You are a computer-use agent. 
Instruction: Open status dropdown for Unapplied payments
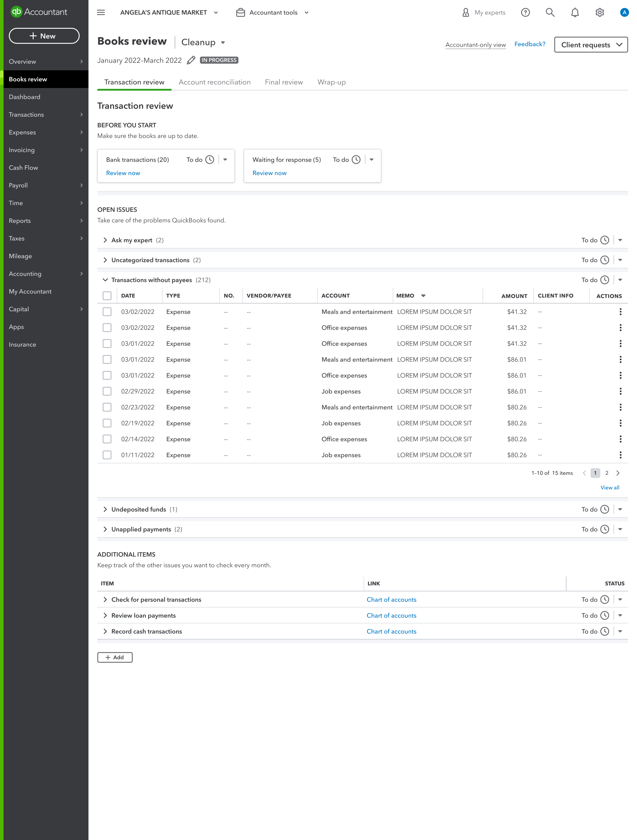pyautogui.click(x=620, y=529)
